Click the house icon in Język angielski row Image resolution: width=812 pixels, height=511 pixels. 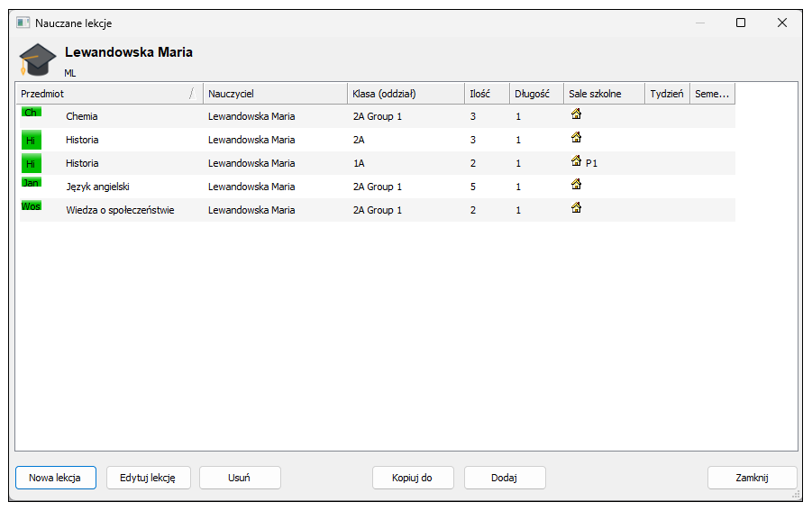pos(576,184)
